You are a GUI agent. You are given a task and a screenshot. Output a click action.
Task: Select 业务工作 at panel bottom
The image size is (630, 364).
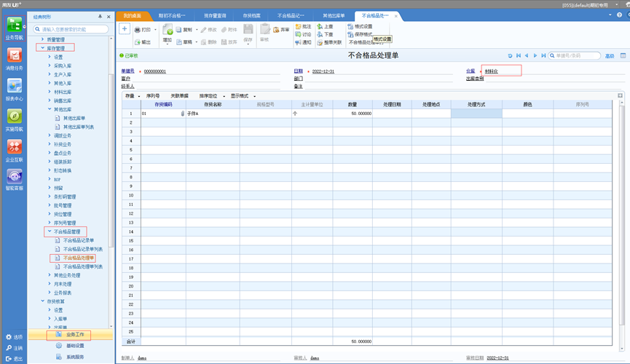pyautogui.click(x=71, y=334)
